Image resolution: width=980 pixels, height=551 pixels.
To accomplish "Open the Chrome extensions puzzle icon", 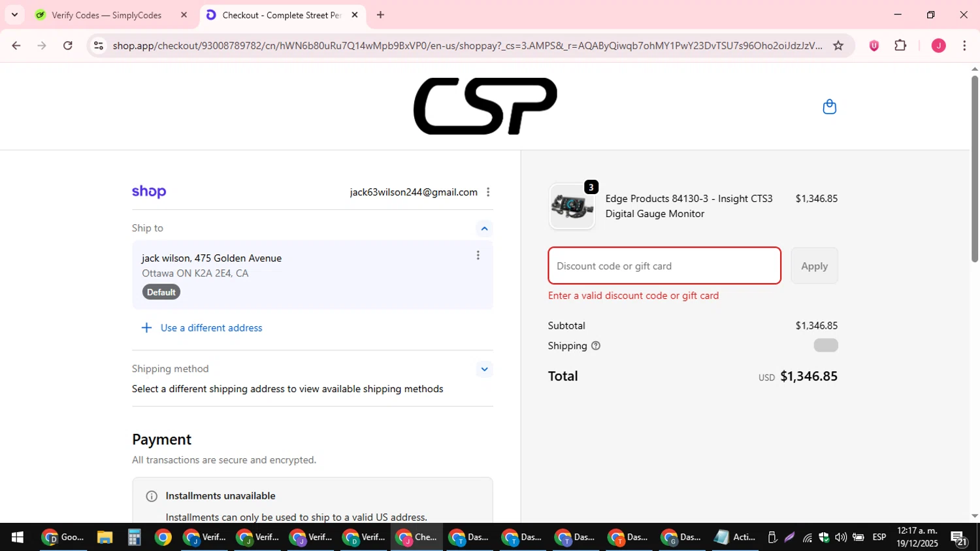I will tap(900, 45).
